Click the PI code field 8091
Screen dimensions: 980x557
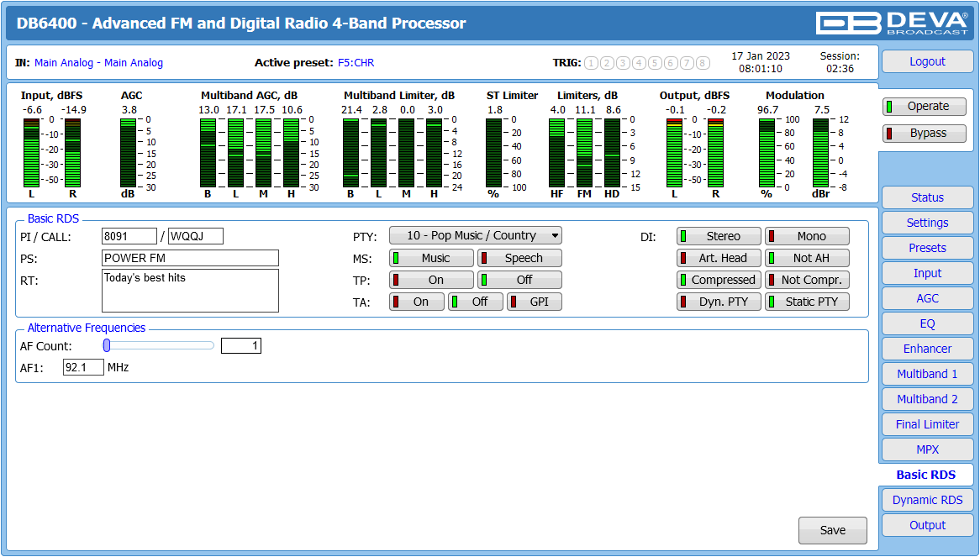129,236
